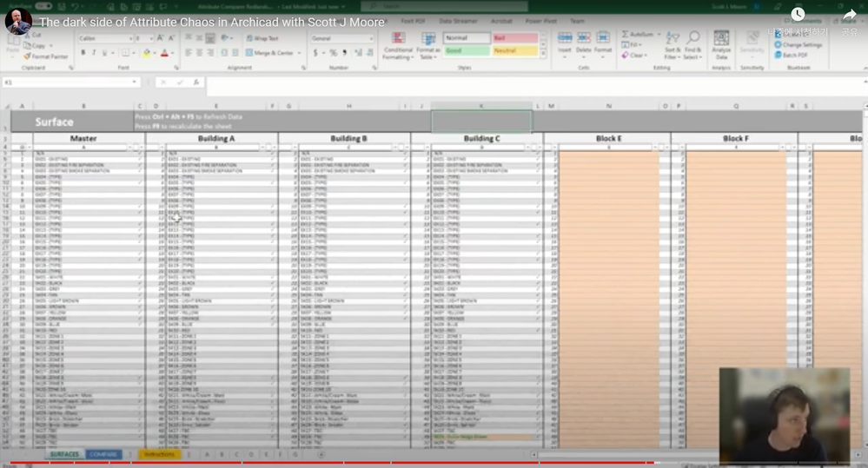Viewport: 868px width, 468px height.
Task: Collapse the ribbon with the chevron
Action: [x=865, y=68]
